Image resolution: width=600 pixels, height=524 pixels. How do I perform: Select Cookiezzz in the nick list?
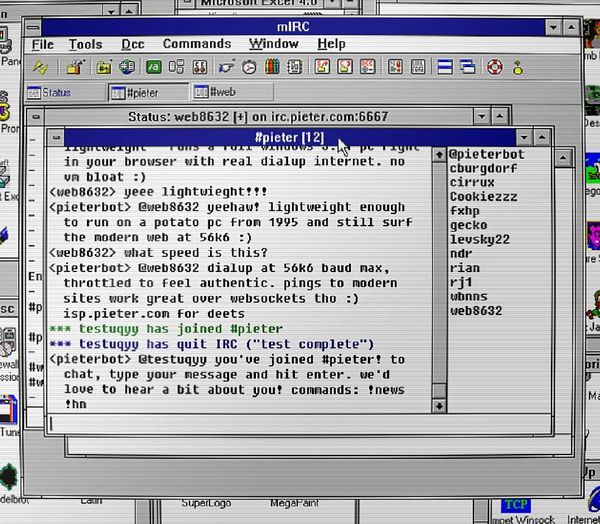[x=483, y=197]
